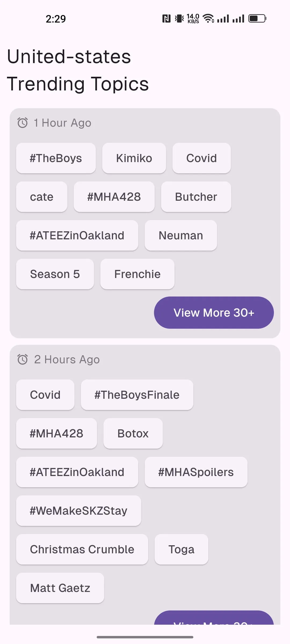Open the Butcher topic chip
The width and height of the screenshot is (290, 644).
pyautogui.click(x=196, y=197)
